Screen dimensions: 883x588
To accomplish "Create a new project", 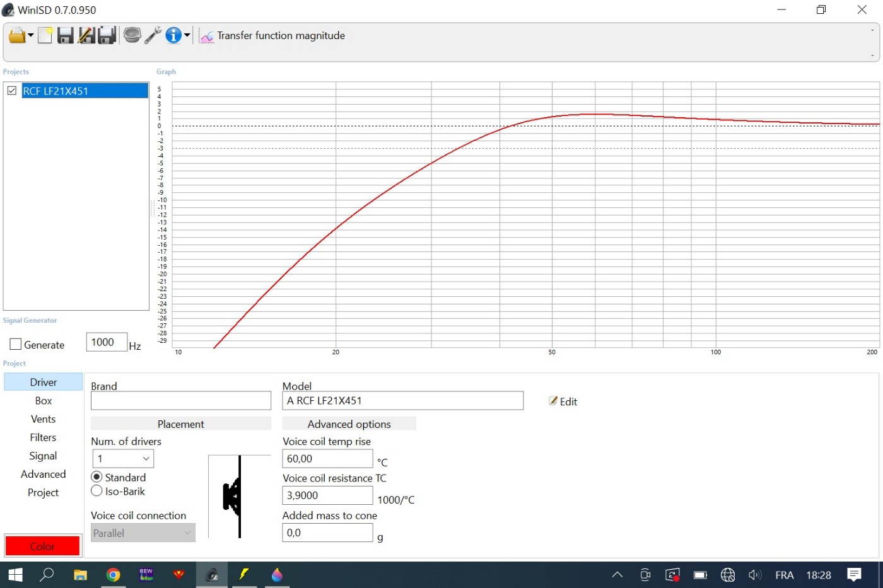I will click(45, 35).
